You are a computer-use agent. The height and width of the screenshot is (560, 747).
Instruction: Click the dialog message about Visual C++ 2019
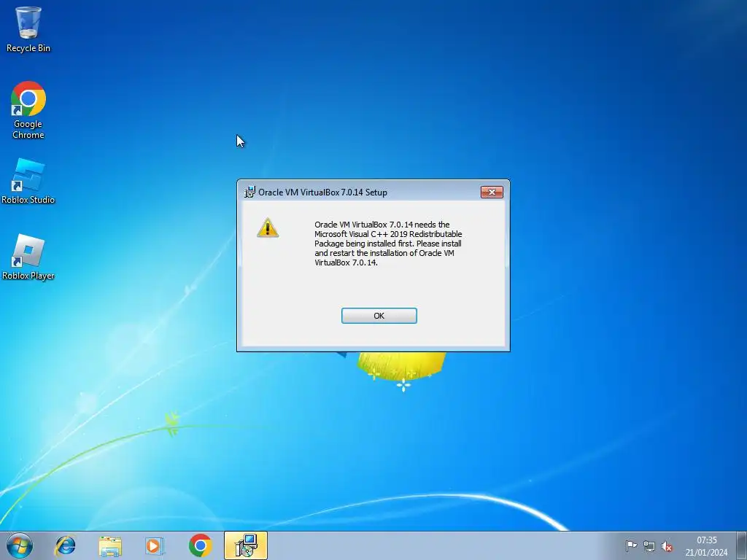(388, 244)
